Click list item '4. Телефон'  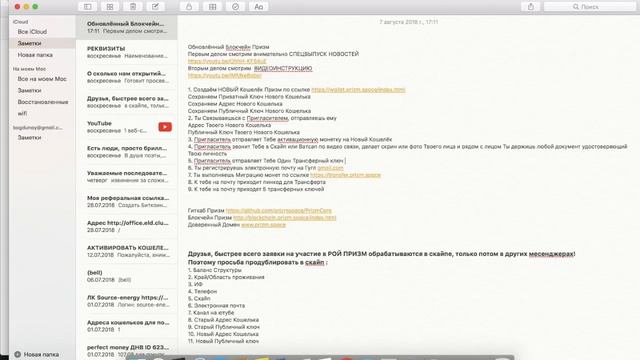coord(202,291)
